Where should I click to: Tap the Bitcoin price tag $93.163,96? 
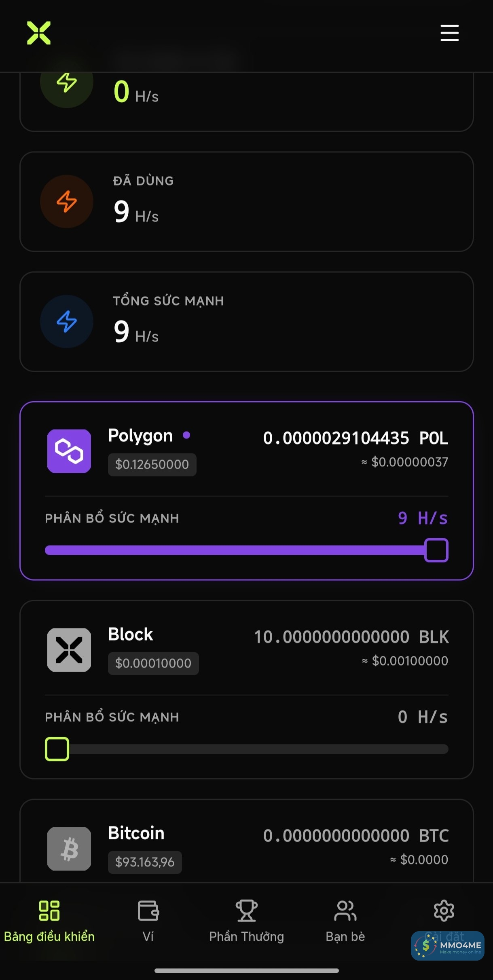click(x=145, y=862)
